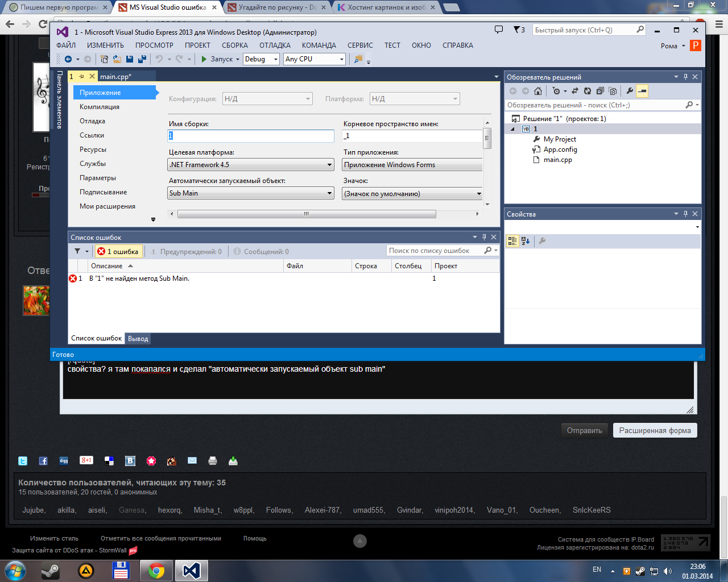Click the Notifications flag icon in title bar
The width and height of the screenshot is (728, 582).
pos(519,30)
